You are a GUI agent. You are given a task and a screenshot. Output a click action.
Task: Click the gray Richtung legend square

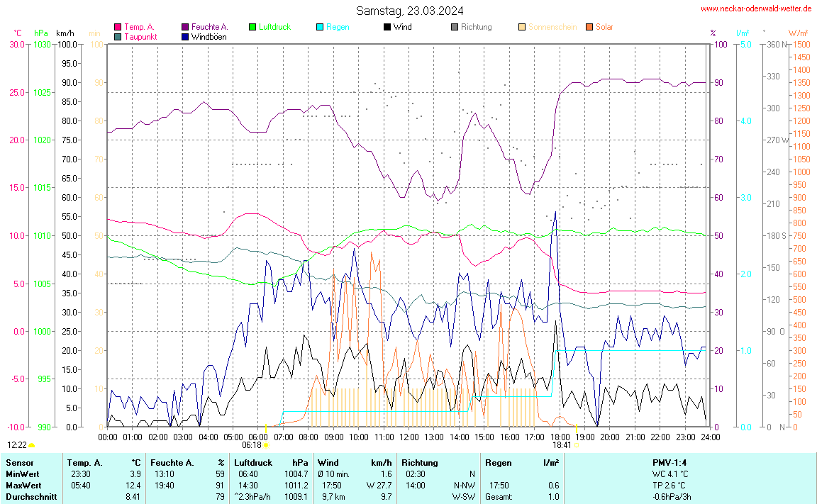455,28
